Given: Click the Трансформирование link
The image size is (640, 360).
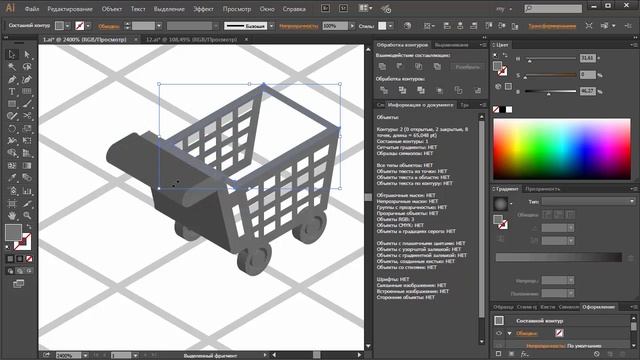Looking at the screenshot, I should point(552,26).
